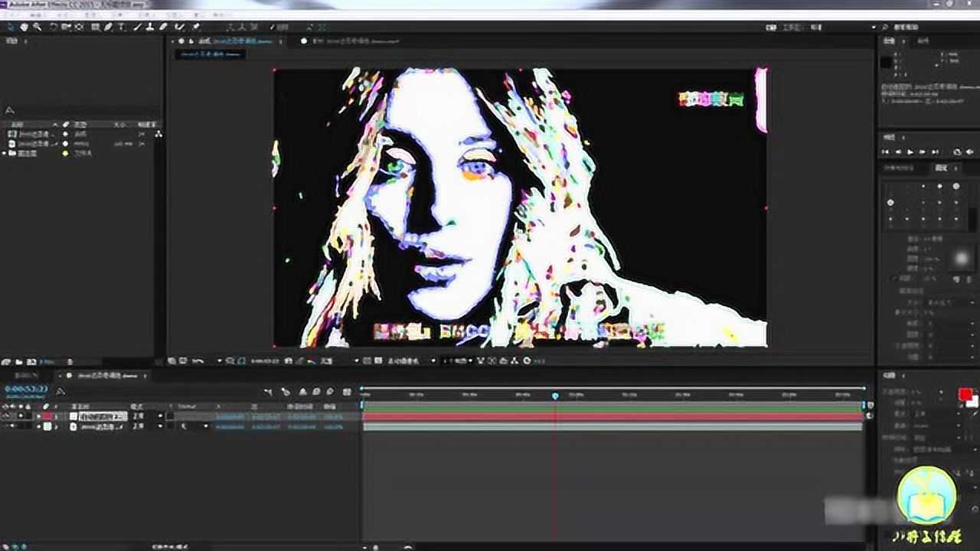980x551 pixels.
Task: Toggle hide shy layers in timeline
Action: tap(302, 392)
